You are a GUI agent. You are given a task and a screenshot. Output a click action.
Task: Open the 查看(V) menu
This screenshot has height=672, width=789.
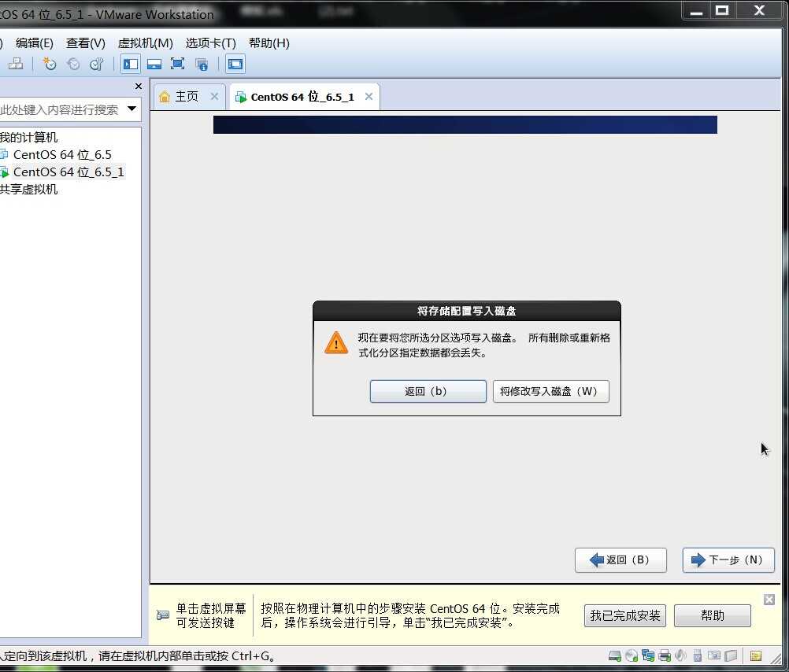tap(86, 43)
